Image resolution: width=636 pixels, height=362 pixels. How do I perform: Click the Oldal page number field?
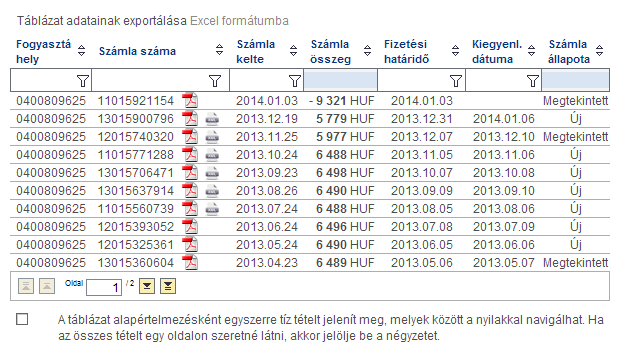104,287
